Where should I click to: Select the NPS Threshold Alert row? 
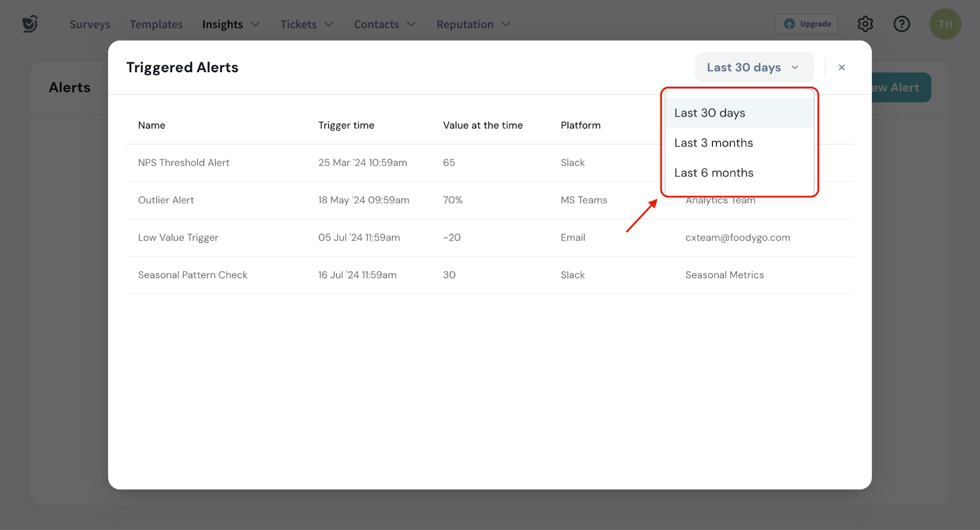click(184, 163)
